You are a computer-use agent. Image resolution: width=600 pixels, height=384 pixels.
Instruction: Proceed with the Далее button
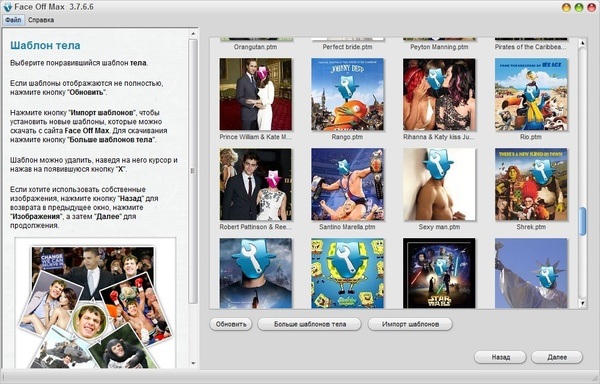(x=557, y=357)
